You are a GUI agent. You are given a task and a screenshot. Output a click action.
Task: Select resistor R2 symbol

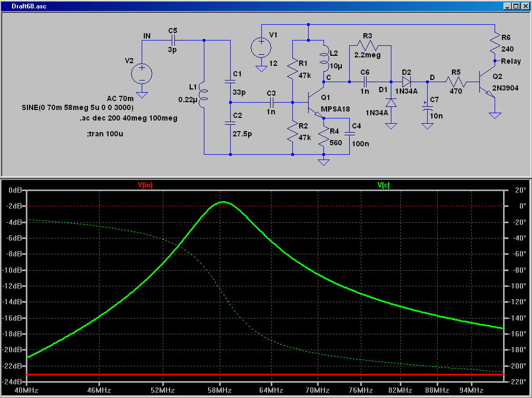[292, 131]
